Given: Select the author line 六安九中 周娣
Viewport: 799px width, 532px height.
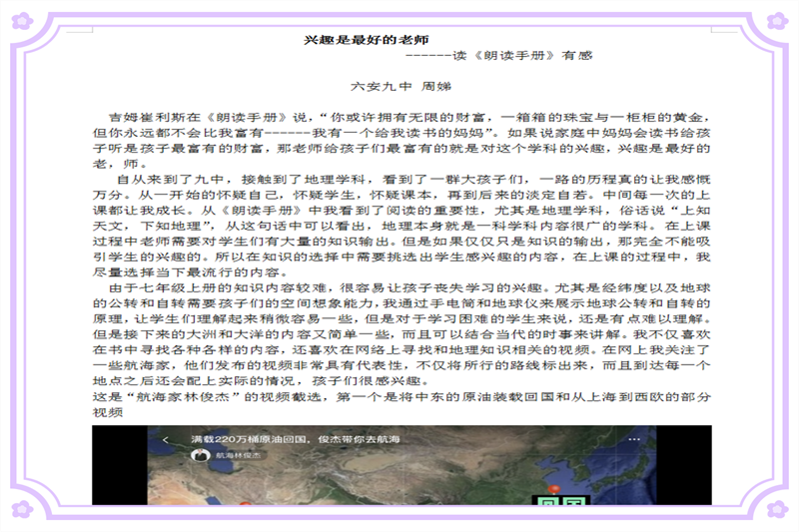Looking at the screenshot, I should point(396,87).
